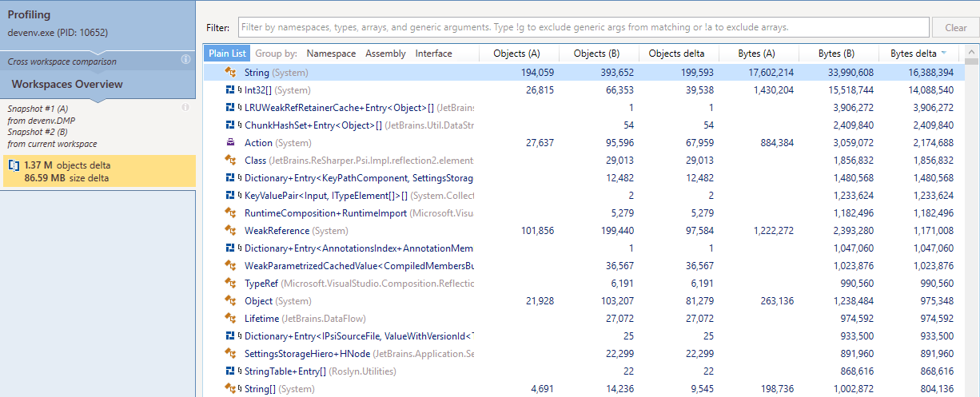Group by Namespace

point(331,54)
